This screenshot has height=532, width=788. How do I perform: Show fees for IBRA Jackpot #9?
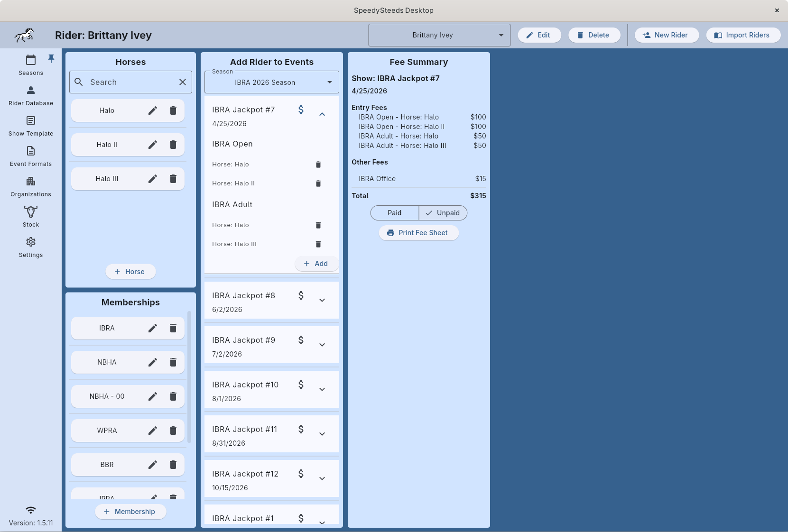point(301,340)
